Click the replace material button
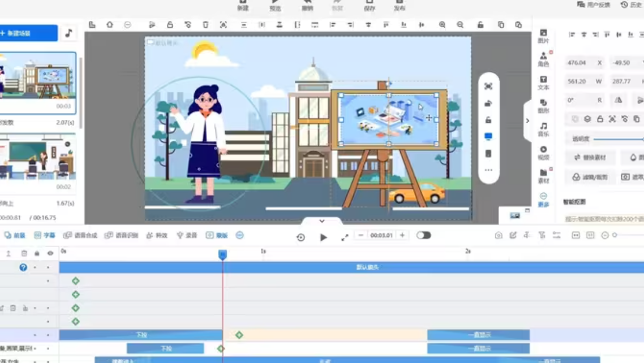Screen dimensions: 644x363 tap(591, 158)
